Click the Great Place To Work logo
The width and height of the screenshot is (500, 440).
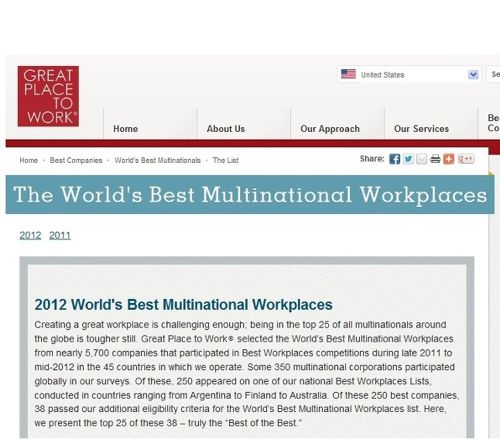48,96
